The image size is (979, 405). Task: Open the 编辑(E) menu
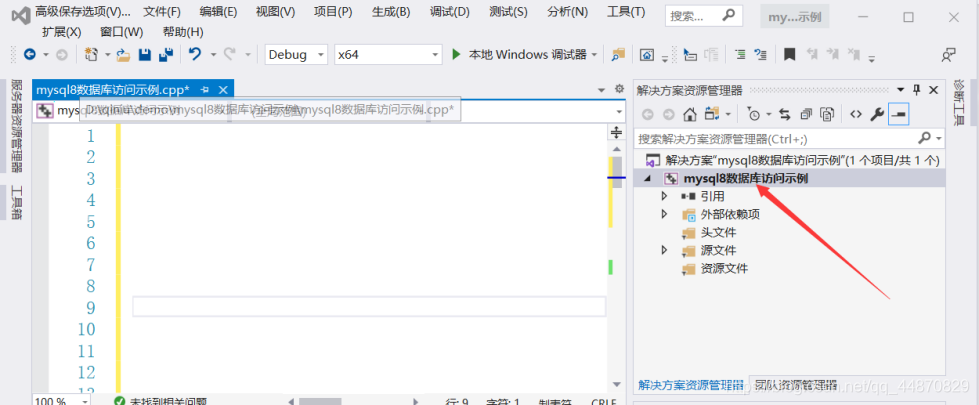click(x=219, y=12)
